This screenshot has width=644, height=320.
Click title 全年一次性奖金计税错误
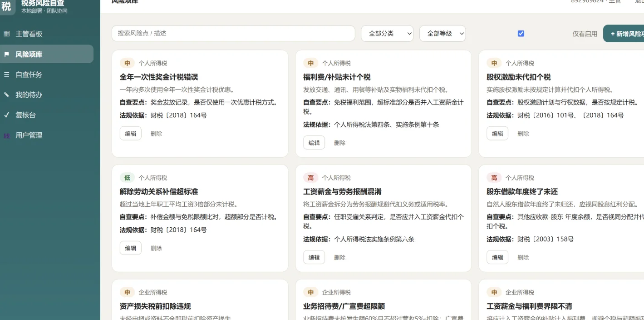159,77
